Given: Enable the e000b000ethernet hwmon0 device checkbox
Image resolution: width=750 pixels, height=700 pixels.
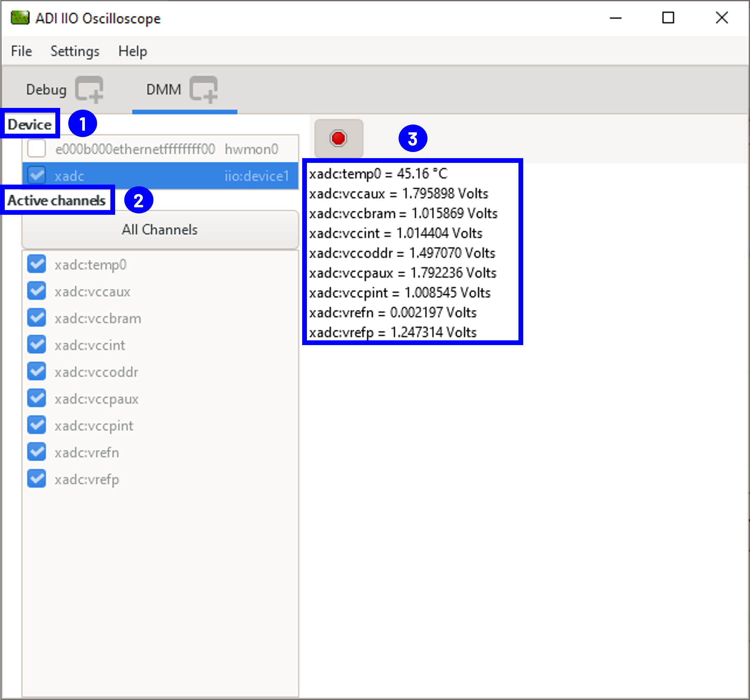Looking at the screenshot, I should coord(37,149).
